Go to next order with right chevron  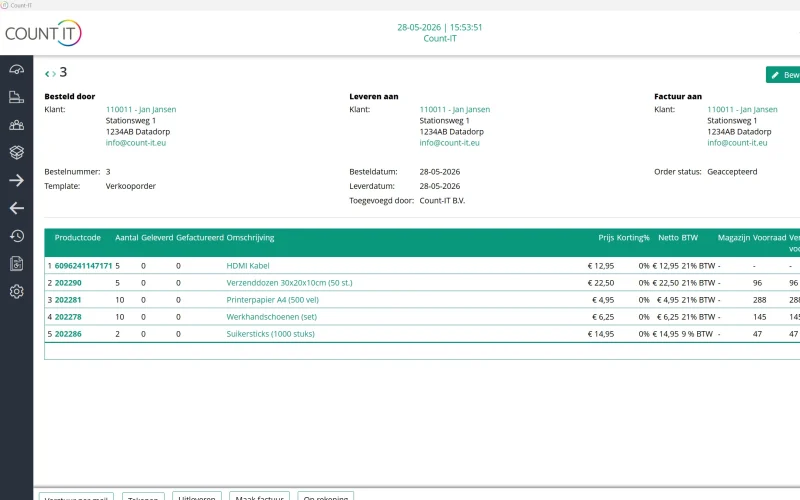pos(54,74)
